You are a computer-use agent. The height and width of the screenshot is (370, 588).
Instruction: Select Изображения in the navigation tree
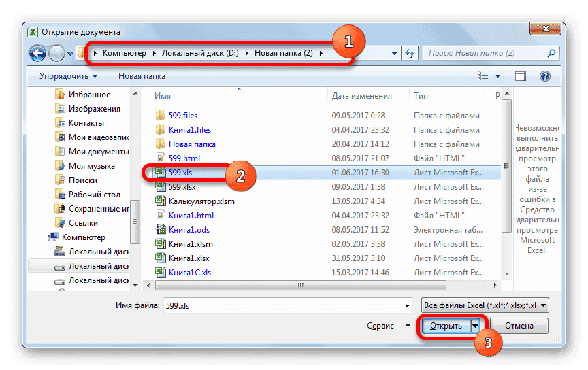pyautogui.click(x=94, y=109)
